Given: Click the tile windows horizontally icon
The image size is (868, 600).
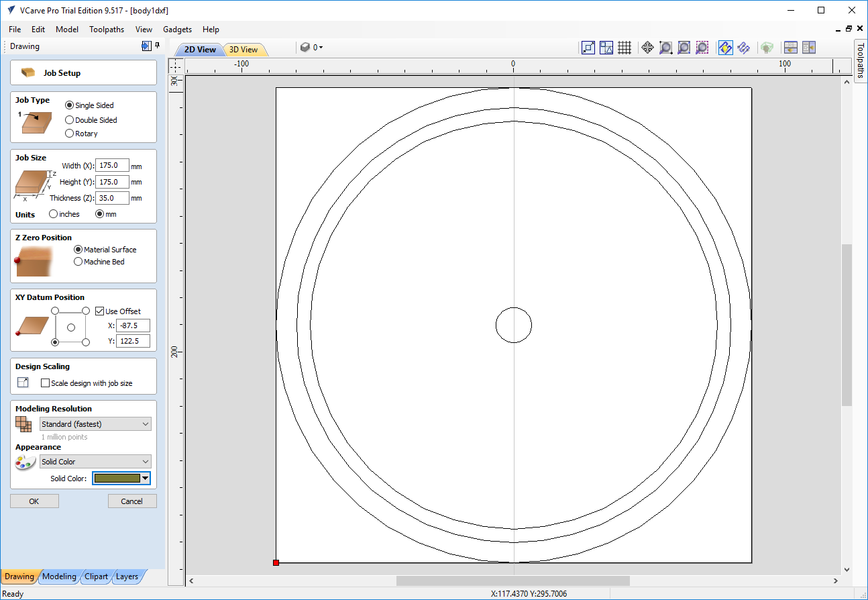Looking at the screenshot, I should point(791,48).
